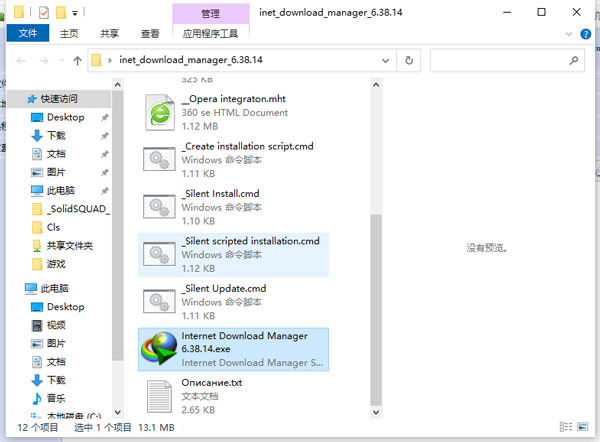Click the 管理 contextual tab header
Image resolution: width=600 pixels, height=442 pixels.
210,13
